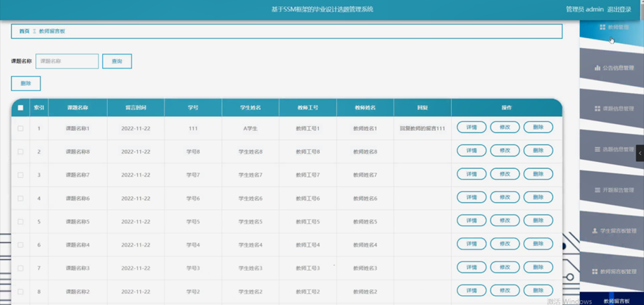Check the box for row 课题名称4
644x305 pixels.
[20, 244]
